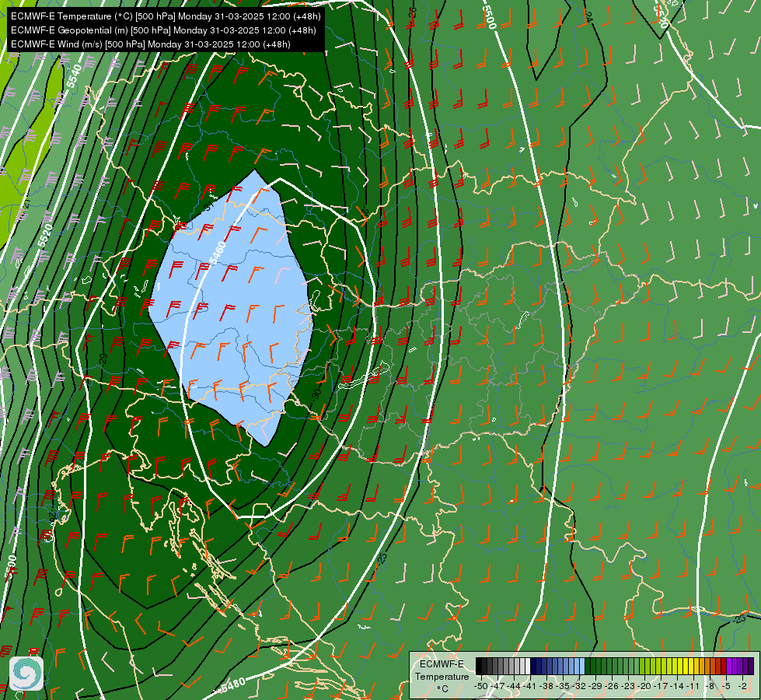Click the -32 legend value
Screen dimensions: 761x700
click(x=579, y=686)
